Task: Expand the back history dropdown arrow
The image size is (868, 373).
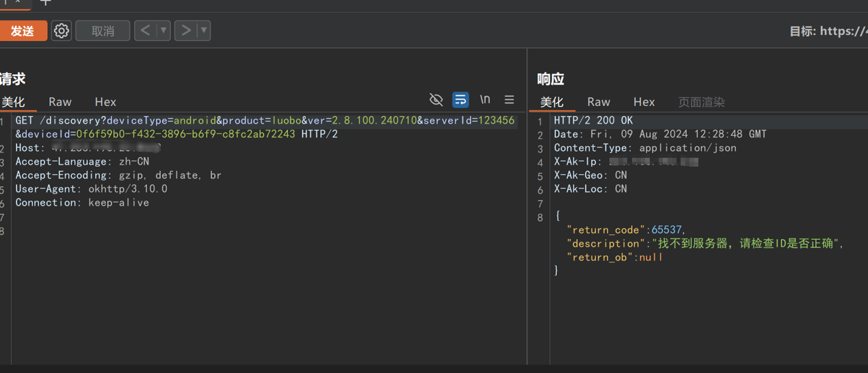Action: pyautogui.click(x=163, y=31)
